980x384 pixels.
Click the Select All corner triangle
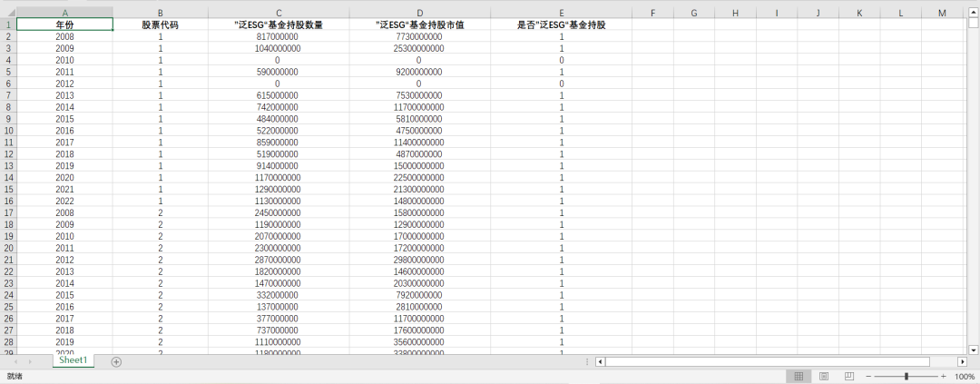[x=9, y=13]
